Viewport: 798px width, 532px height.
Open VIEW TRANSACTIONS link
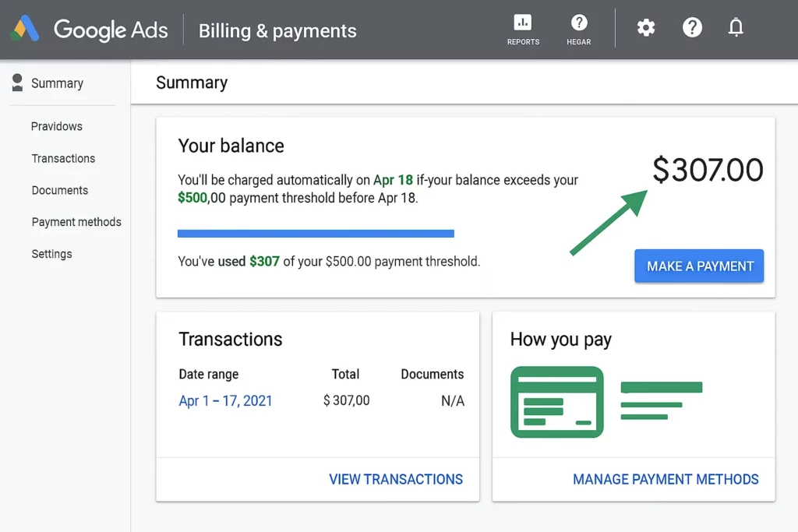tap(396, 479)
